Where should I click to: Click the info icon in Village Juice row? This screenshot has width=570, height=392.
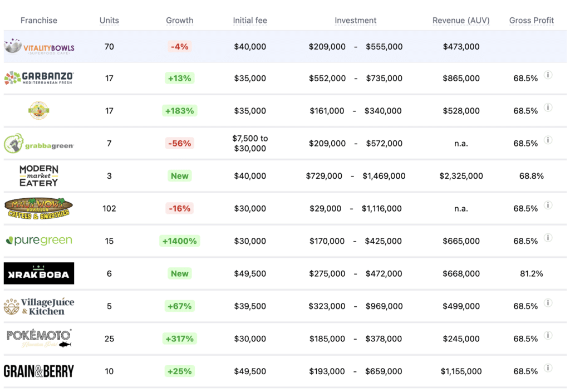548,302
